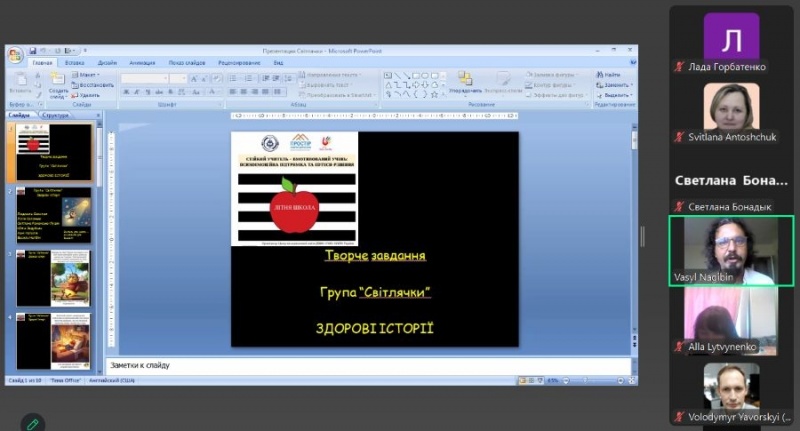Toggle Center text alignment
This screenshot has height=431, width=800.
(243, 92)
